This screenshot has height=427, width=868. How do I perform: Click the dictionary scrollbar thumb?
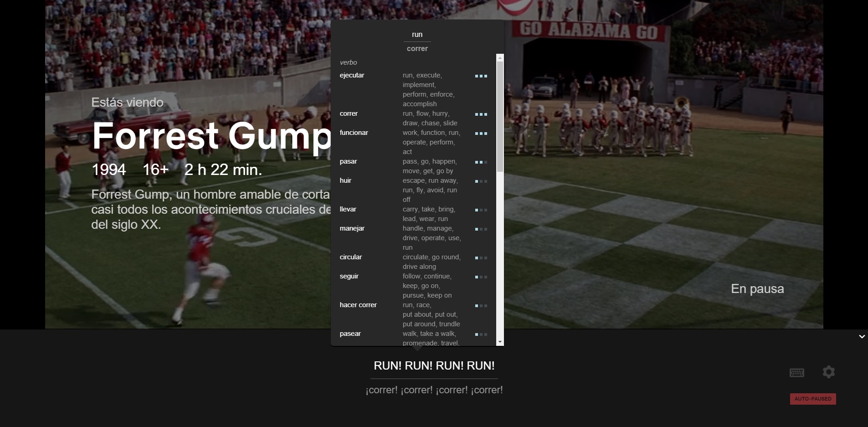(x=500, y=116)
